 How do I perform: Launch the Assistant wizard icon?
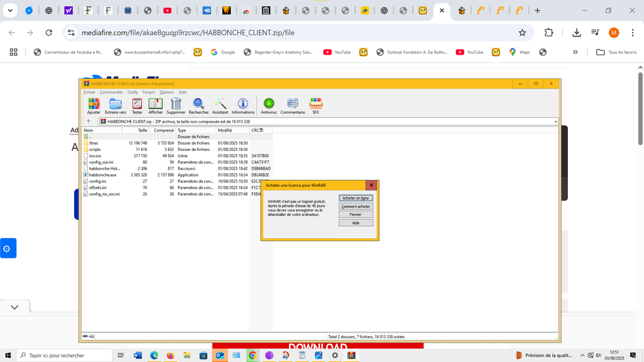click(220, 105)
